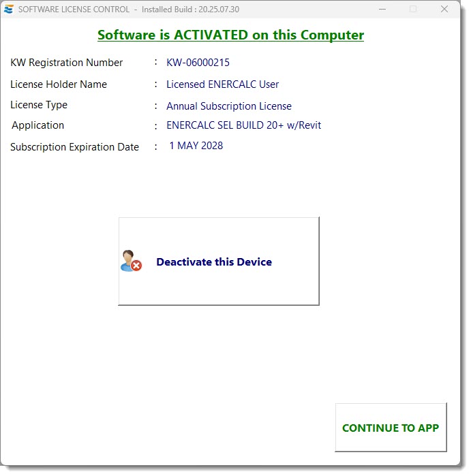The height and width of the screenshot is (476, 471).
Task: Click the user-with-red-X deactivate icon
Action: [x=131, y=261]
